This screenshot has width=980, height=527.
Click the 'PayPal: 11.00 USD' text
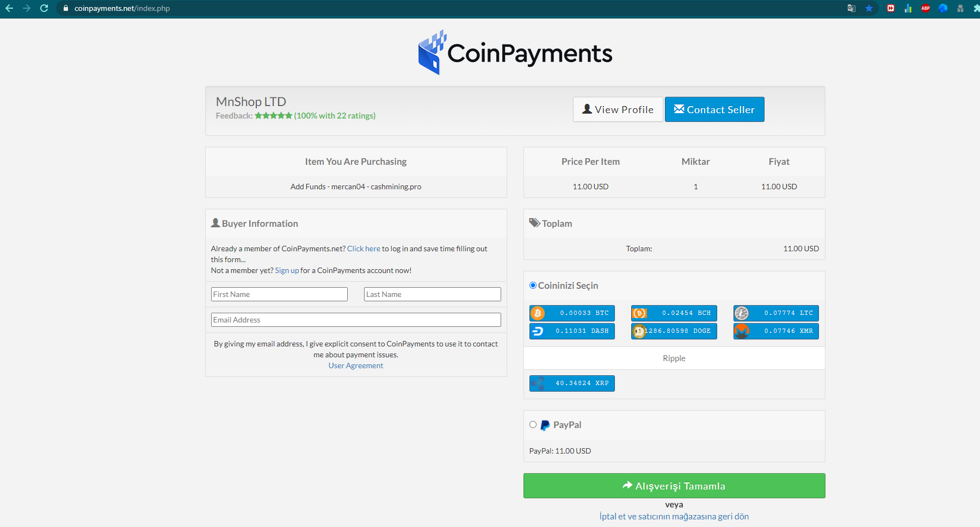tap(560, 451)
